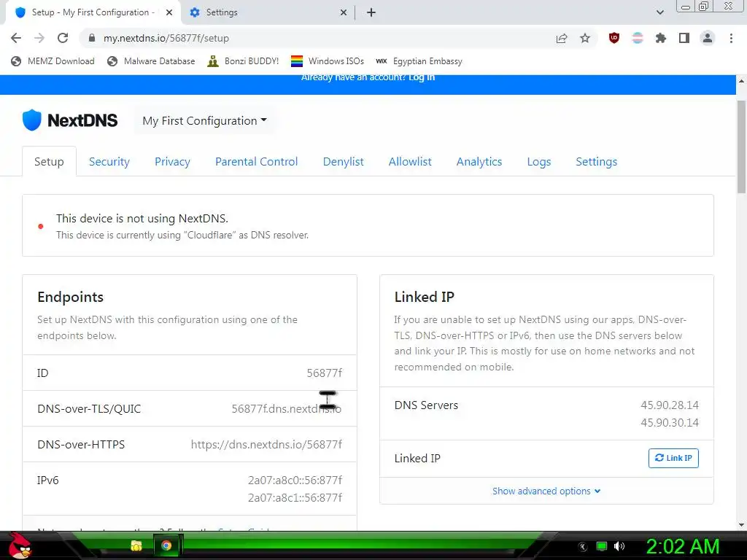Image resolution: width=747 pixels, height=560 pixels.
Task: Open the MEMZ Download bookmark
Action: (x=53, y=61)
